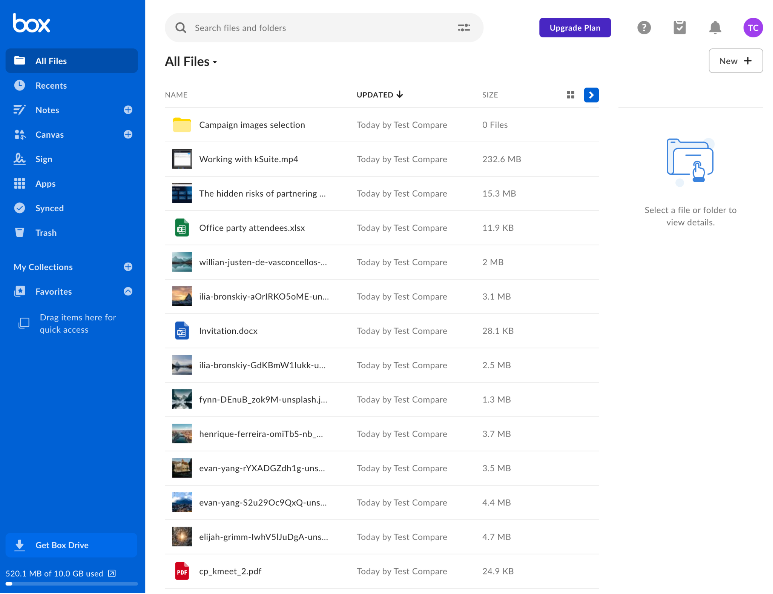Sort by Updated column

pyautogui.click(x=380, y=95)
